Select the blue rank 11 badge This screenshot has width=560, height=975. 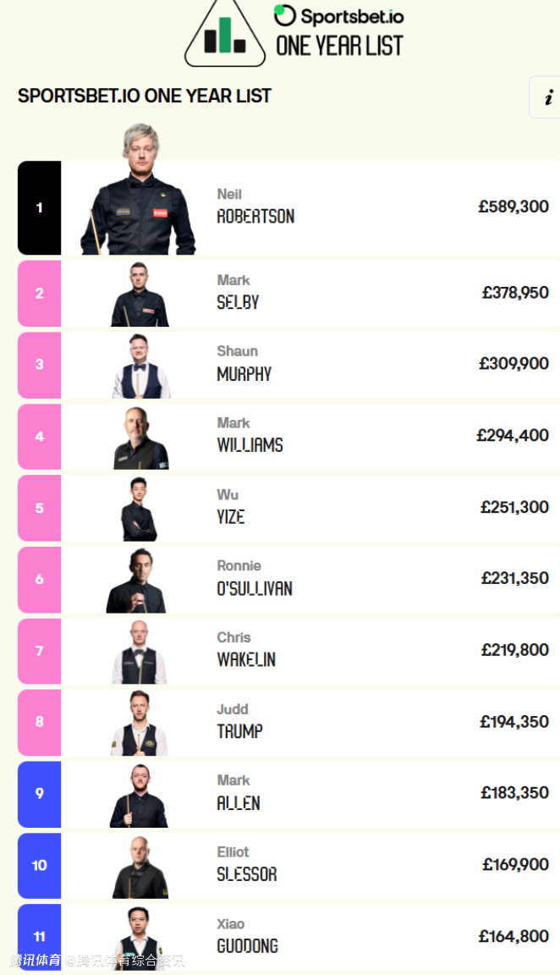tap(39, 936)
